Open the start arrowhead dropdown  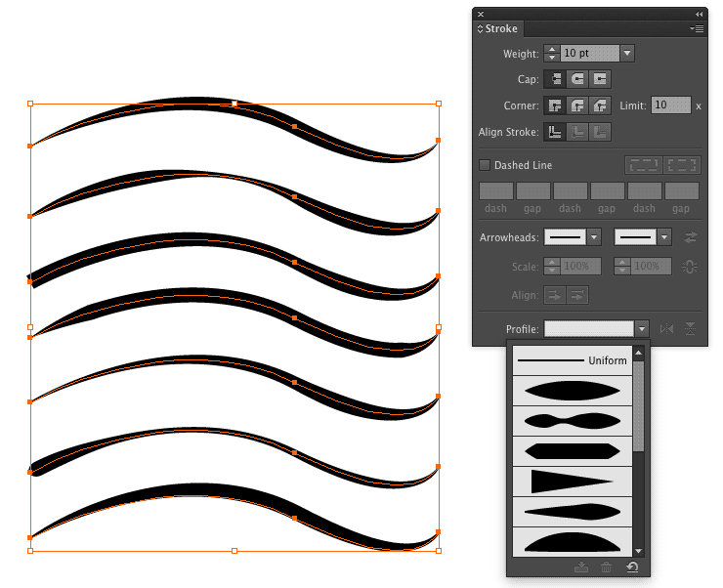click(x=594, y=237)
